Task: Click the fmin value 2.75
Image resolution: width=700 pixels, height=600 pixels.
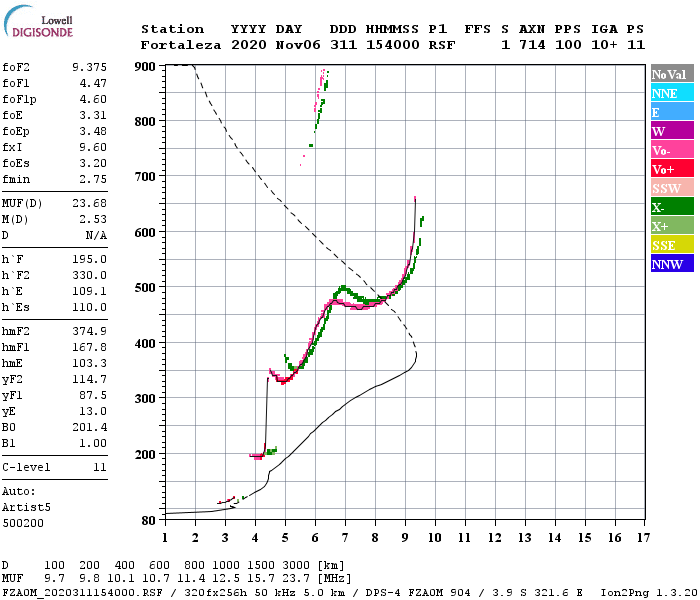Action: tap(93, 179)
